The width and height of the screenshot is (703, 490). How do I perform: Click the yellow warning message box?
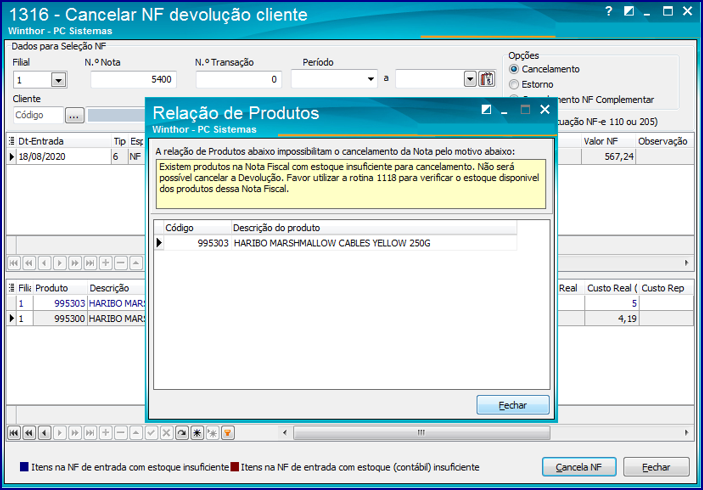pyautogui.click(x=351, y=184)
